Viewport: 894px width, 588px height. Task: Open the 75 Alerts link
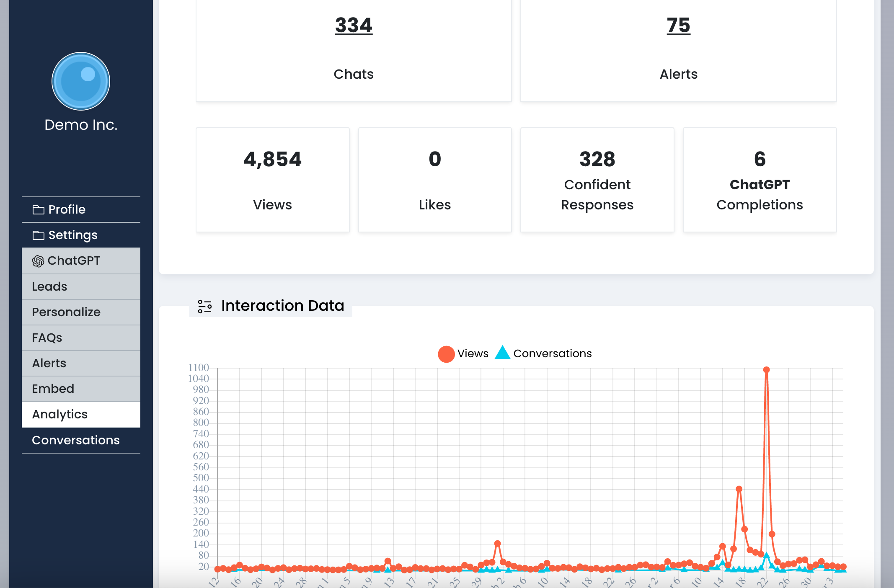[678, 26]
